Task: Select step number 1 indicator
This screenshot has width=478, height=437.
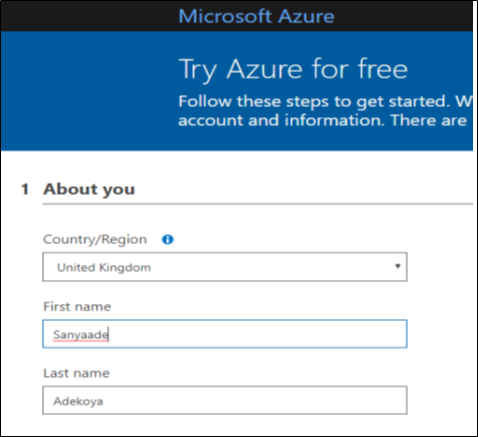Action: pos(25,189)
